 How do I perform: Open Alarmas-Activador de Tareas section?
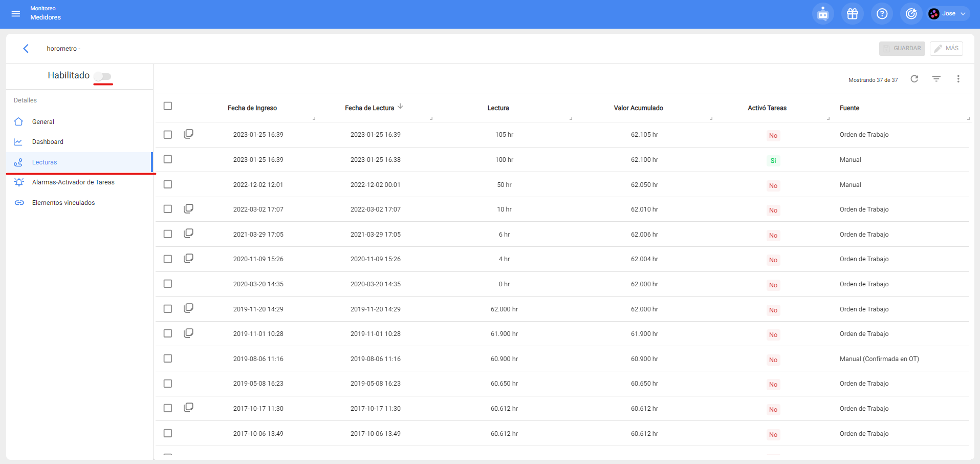point(73,182)
